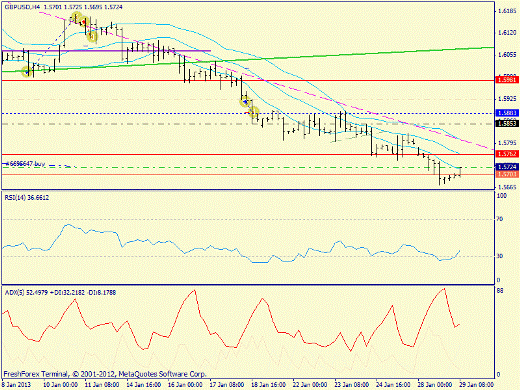
Task: Click the 16 Jan 00:00 time label
Action: 185,384
